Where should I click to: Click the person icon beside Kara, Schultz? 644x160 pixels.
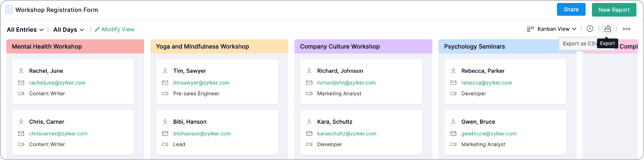309,122
